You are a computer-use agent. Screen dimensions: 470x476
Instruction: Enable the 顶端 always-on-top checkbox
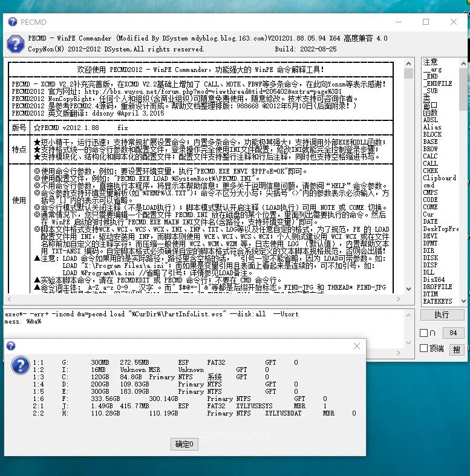point(424,348)
